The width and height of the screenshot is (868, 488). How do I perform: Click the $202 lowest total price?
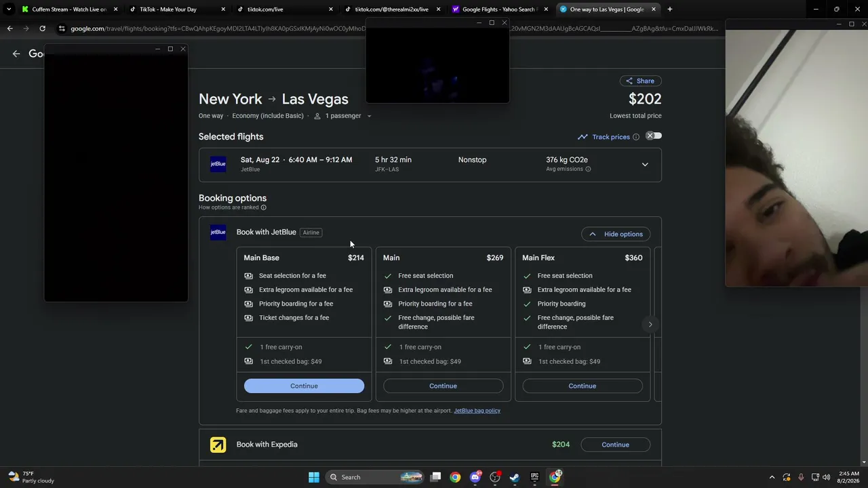pos(645,99)
